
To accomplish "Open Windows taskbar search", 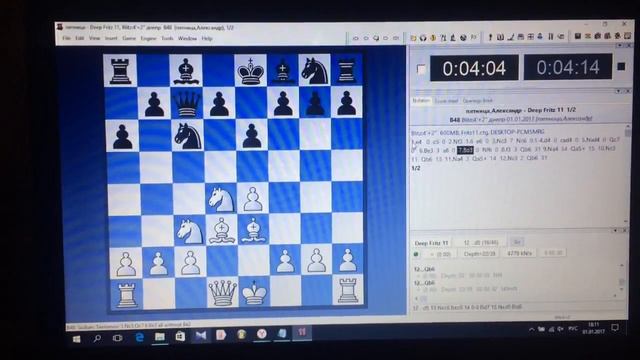I will (97, 338).
